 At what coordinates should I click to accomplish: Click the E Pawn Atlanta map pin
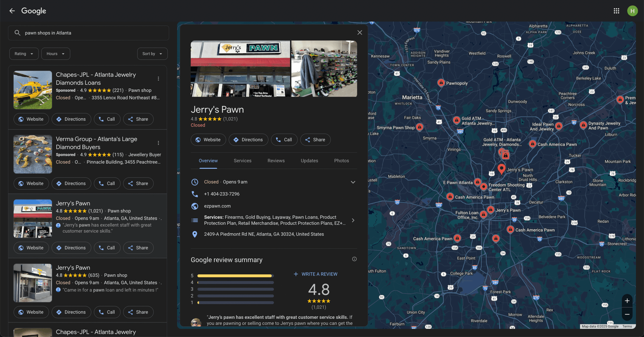click(477, 182)
